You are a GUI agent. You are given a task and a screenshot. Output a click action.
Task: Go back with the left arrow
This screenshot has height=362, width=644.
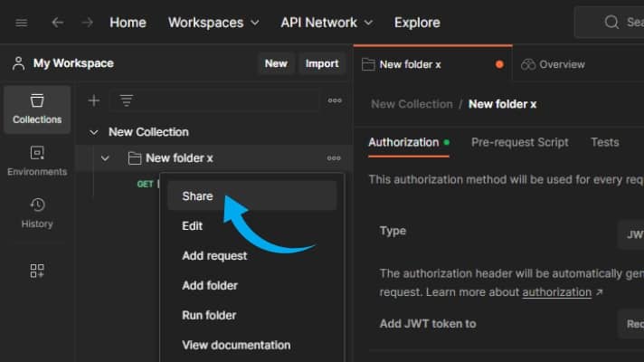[x=58, y=23]
